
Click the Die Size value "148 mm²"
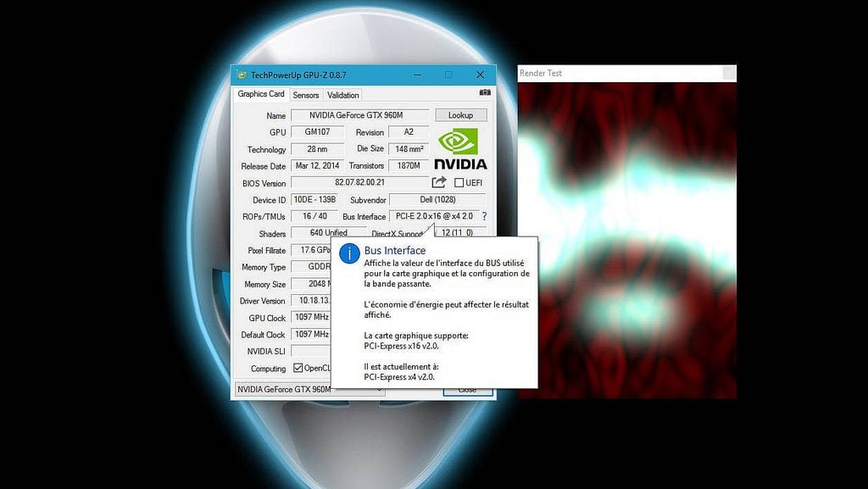pyautogui.click(x=409, y=149)
